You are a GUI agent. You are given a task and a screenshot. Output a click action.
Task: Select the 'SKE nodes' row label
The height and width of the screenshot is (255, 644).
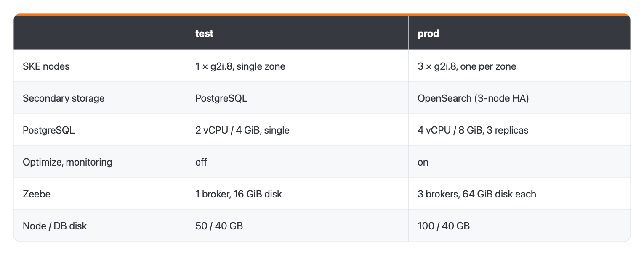[x=46, y=66]
